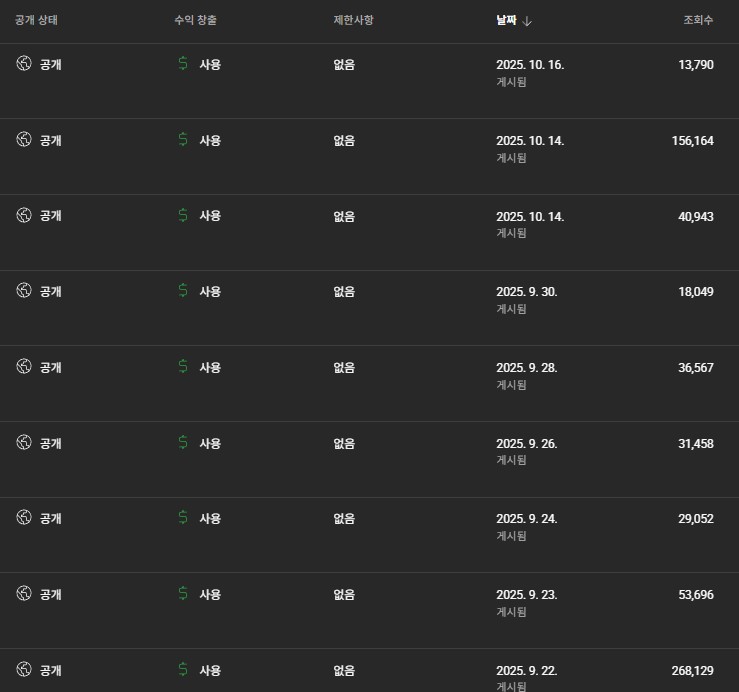Click the 날짜 column header
Screen dimensions: 739x692
506,20
